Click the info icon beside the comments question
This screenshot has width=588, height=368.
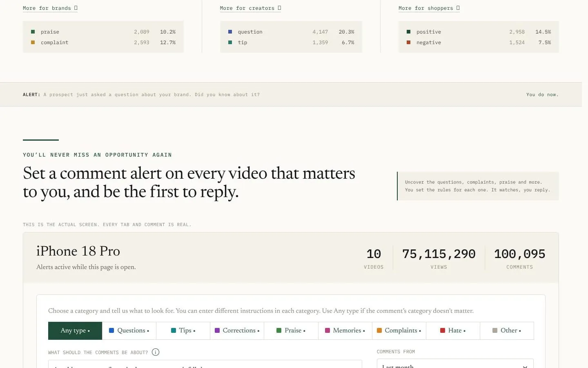click(156, 352)
